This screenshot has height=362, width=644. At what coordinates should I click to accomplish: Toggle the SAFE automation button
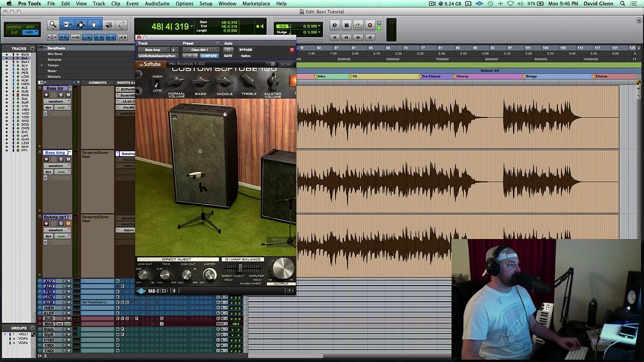228,56
